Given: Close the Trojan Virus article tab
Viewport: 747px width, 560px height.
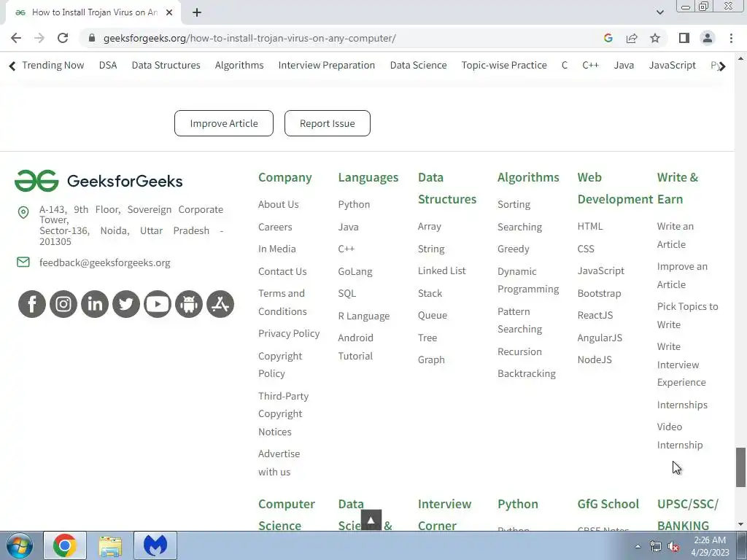Looking at the screenshot, I should click(169, 12).
